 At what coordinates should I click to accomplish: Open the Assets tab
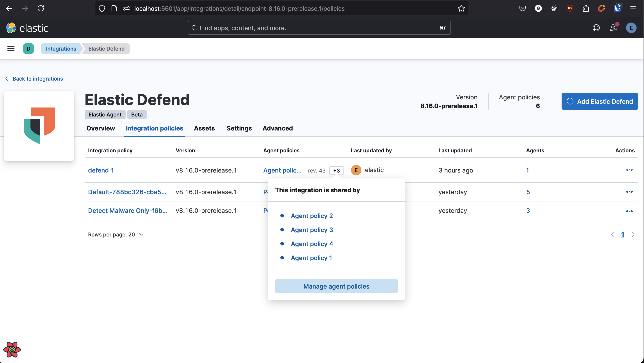(x=204, y=128)
